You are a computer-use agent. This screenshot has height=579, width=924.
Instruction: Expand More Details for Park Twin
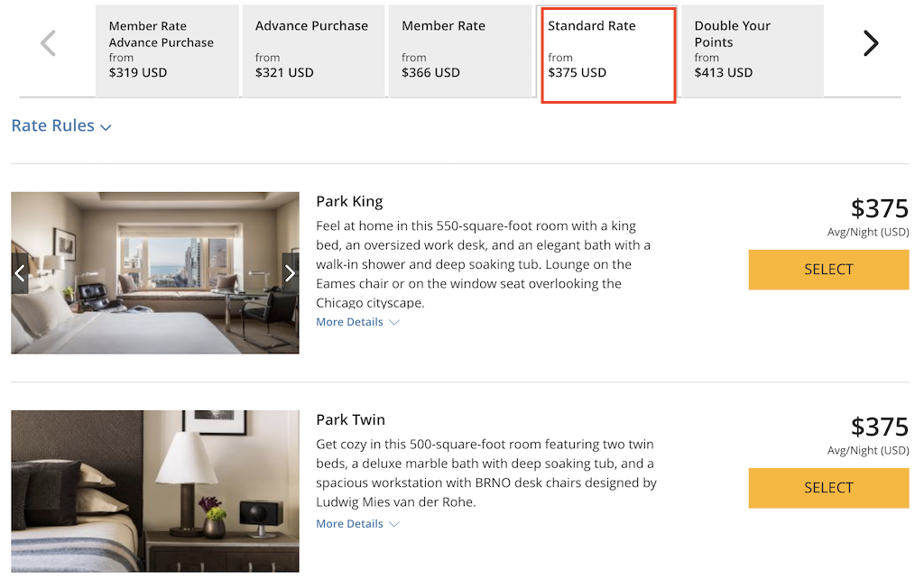[357, 524]
